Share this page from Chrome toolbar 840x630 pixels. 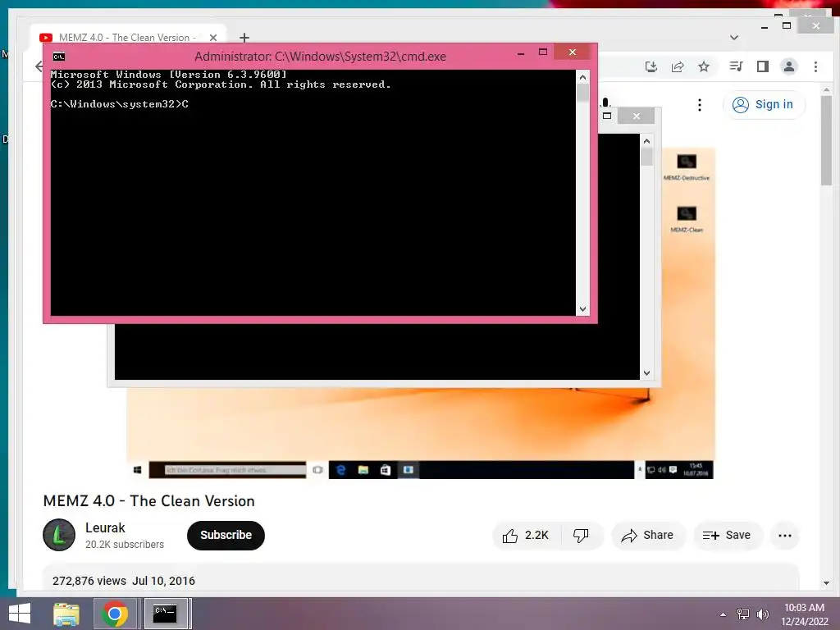pos(677,66)
